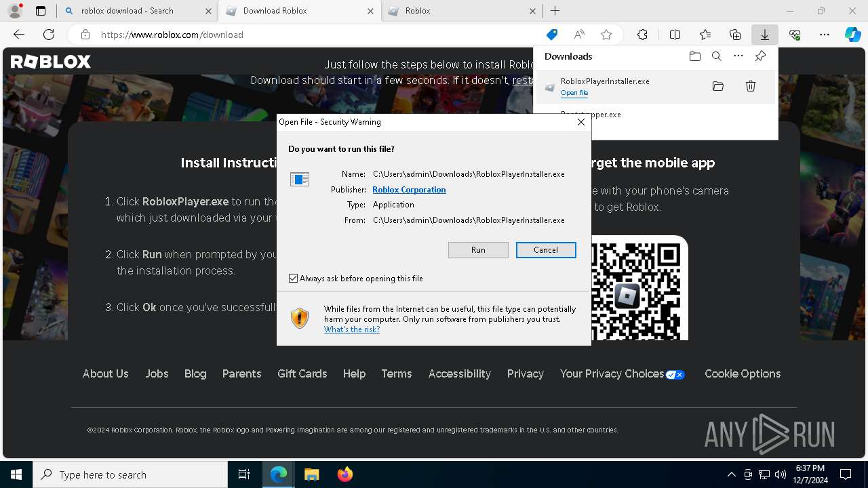
Task: Open the notification center icon
Action: pyautogui.click(x=846, y=474)
